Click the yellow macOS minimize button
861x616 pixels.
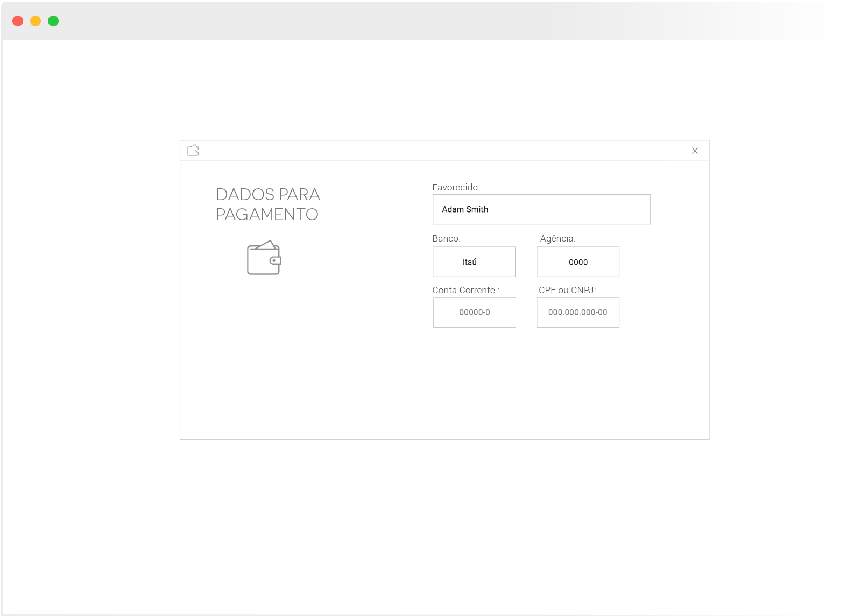coord(36,21)
